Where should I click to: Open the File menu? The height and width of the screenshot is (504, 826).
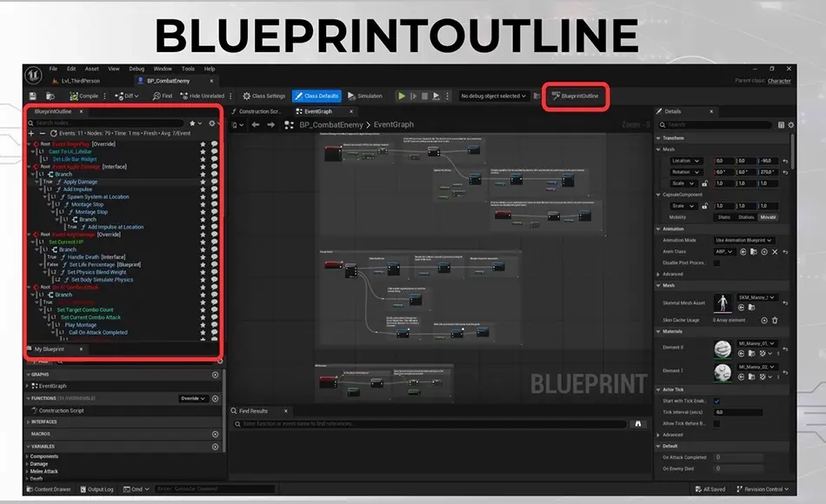(53, 69)
